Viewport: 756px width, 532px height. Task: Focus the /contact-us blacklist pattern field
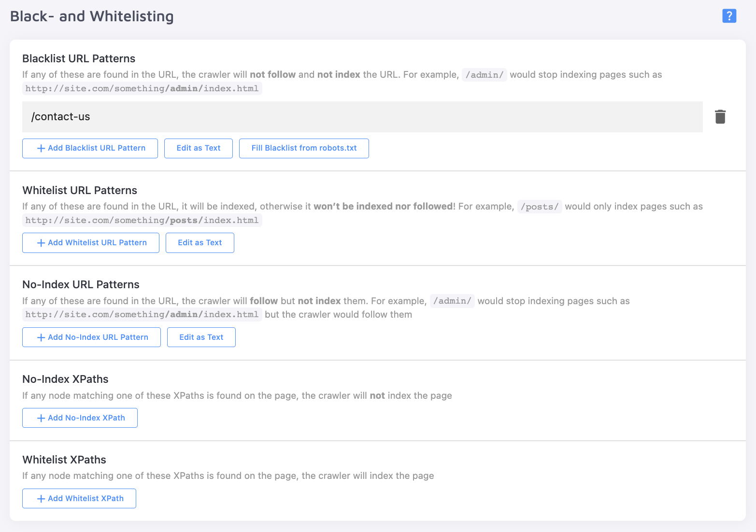coord(362,117)
